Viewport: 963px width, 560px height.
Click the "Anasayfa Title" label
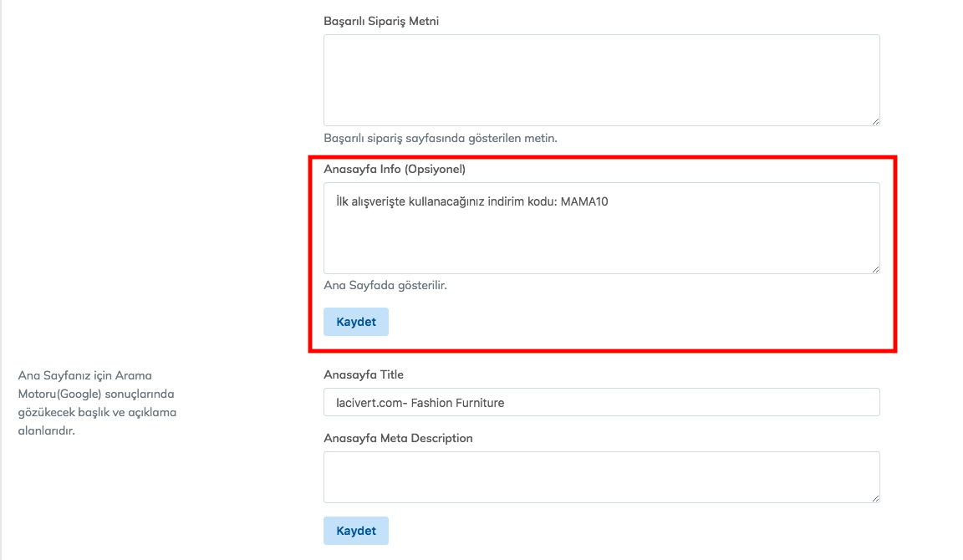(x=364, y=374)
